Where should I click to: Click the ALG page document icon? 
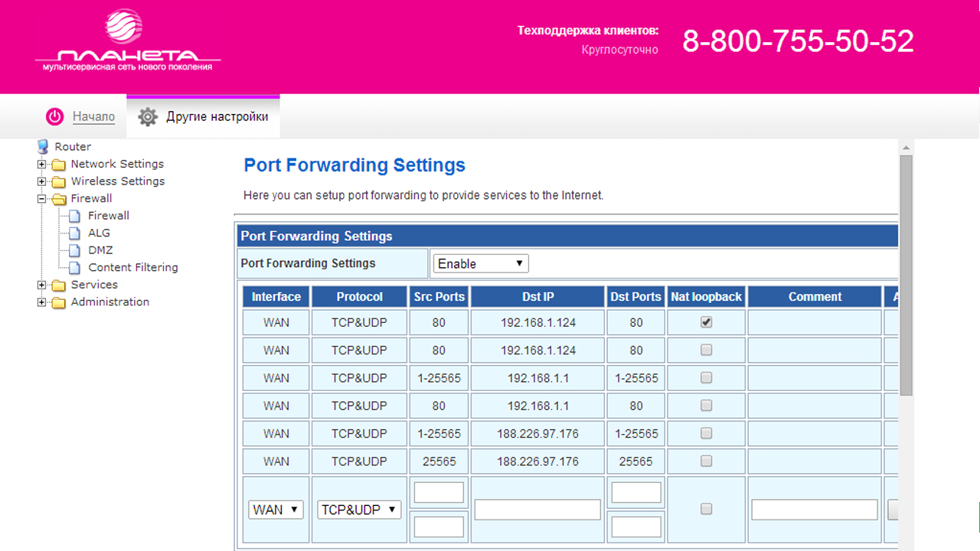coord(74,233)
